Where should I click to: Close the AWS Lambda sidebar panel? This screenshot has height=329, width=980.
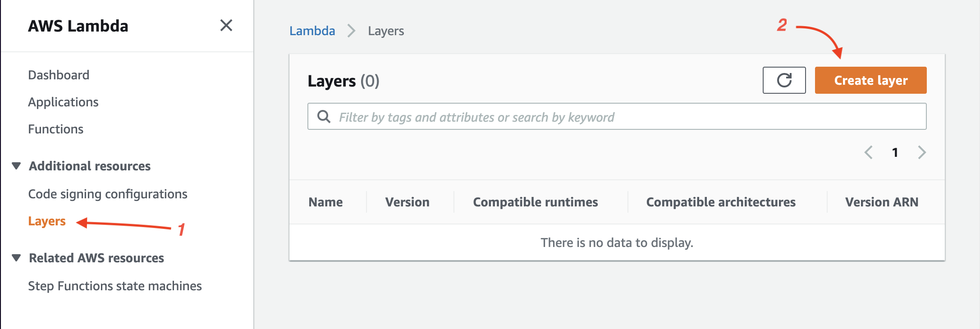(x=226, y=25)
